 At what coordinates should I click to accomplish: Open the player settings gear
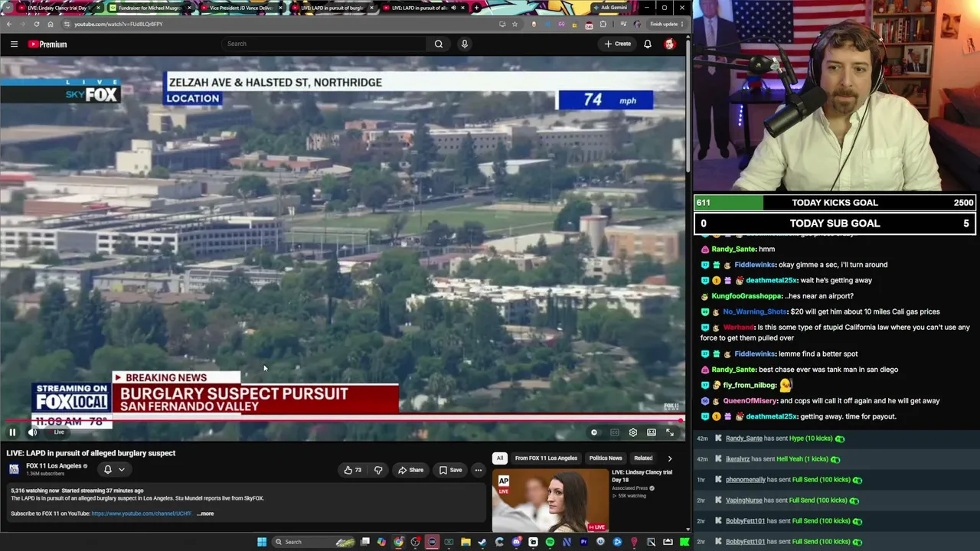click(633, 432)
